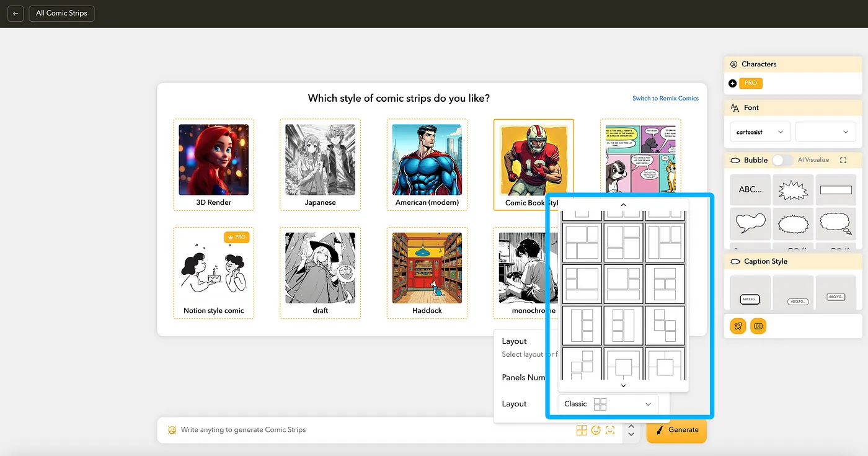This screenshot has width=868, height=456.
Task: Select the spiky burst speech bubble
Action: (x=793, y=190)
